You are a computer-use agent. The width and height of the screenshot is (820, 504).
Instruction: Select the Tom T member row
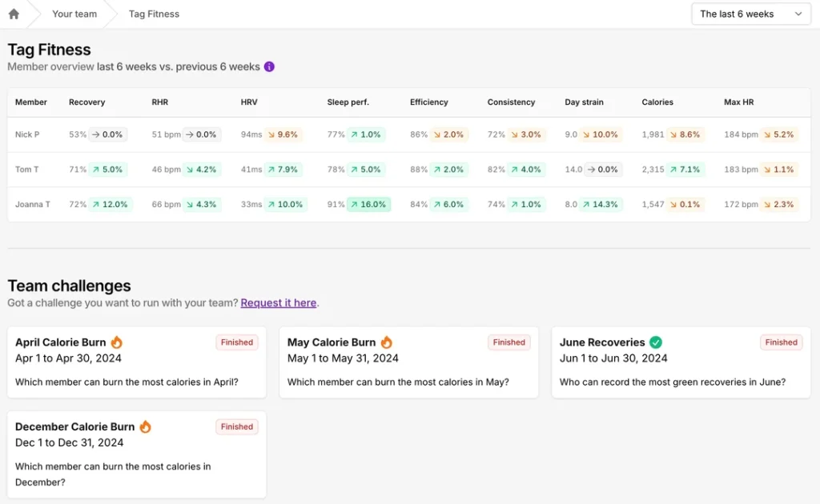[27, 170]
